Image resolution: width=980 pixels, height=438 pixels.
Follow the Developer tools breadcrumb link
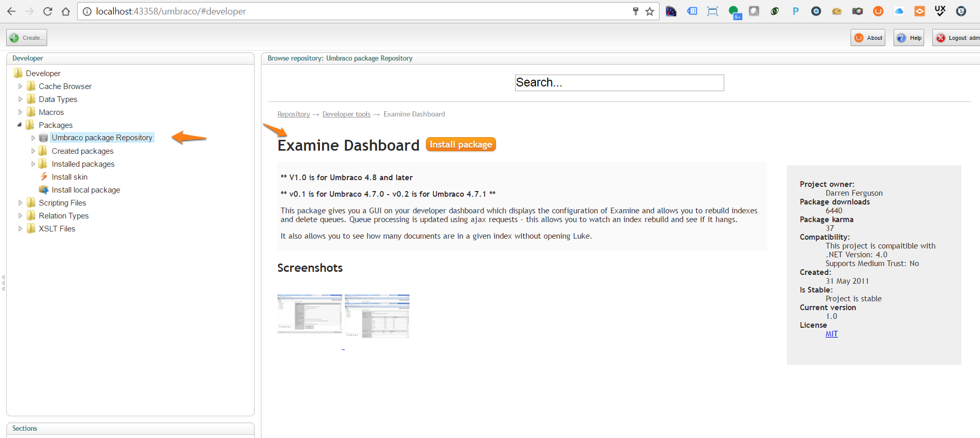tap(346, 114)
